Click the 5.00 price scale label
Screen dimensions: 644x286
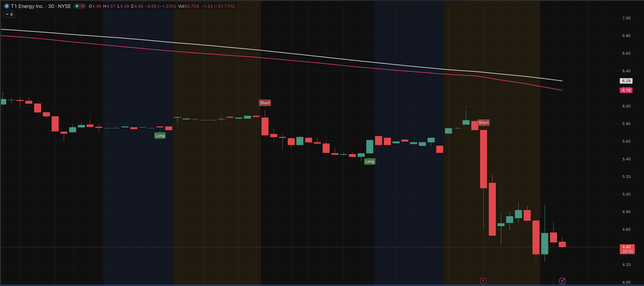[626, 194]
